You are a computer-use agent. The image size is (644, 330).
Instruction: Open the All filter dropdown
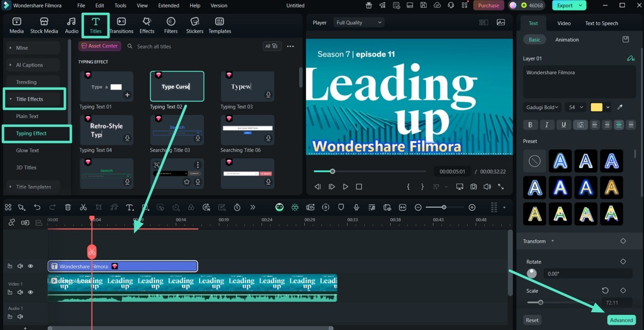(x=272, y=46)
